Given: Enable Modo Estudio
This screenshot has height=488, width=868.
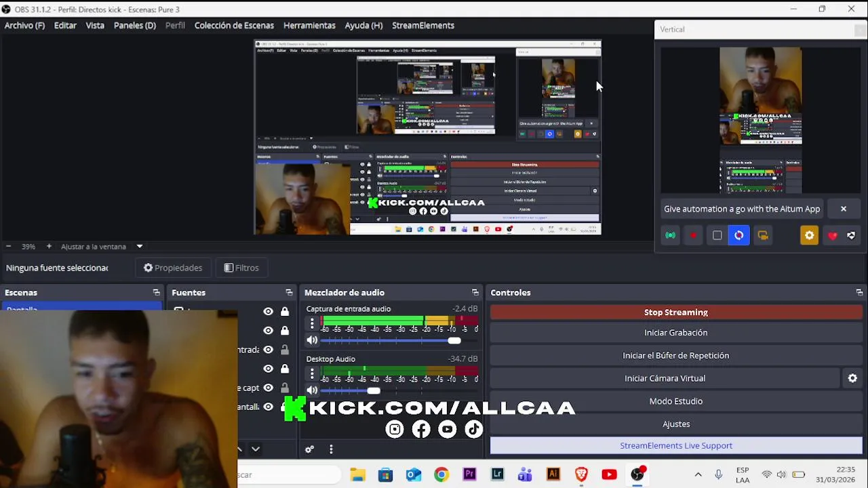Looking at the screenshot, I should [x=676, y=401].
